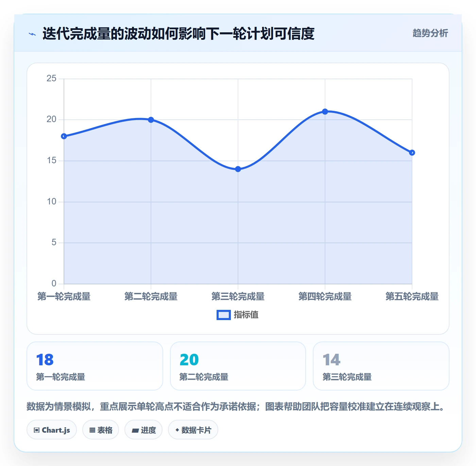Click the 指标值 legend label
The width and height of the screenshot is (476, 466).
click(246, 315)
